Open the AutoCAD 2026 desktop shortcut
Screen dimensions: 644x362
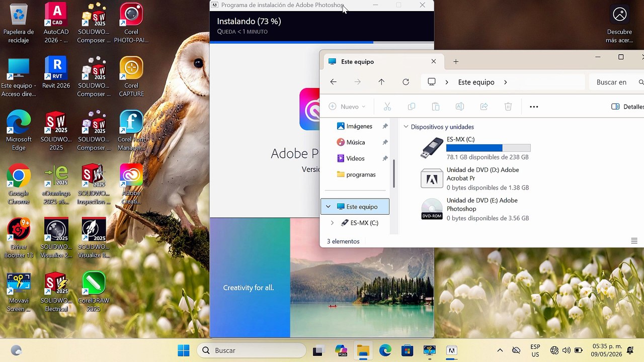pyautogui.click(x=56, y=23)
